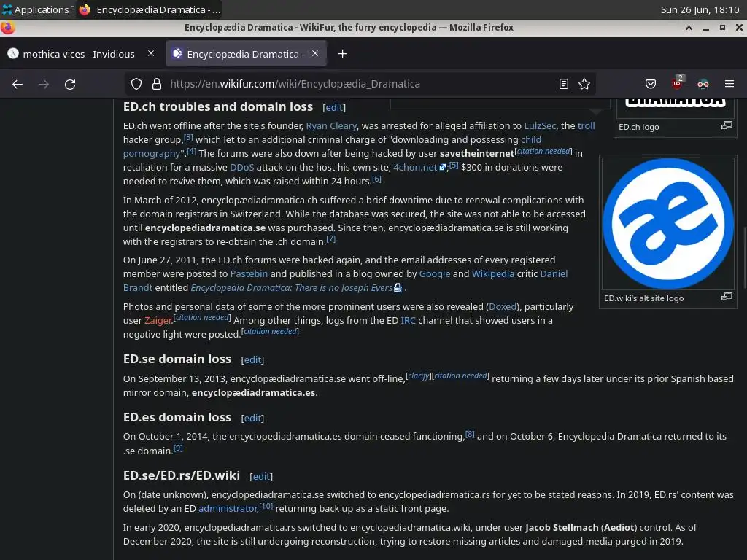The image size is (747, 560).
Task: Jump to citation reference [9]
Action: (x=178, y=448)
